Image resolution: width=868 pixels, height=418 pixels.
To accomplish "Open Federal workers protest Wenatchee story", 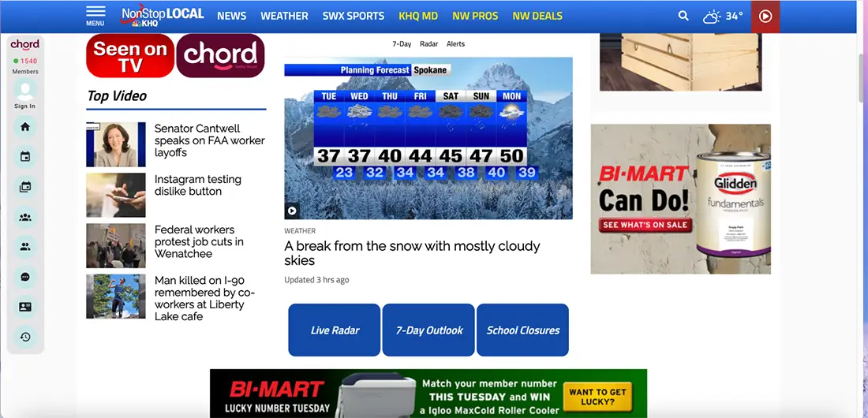I will (x=199, y=242).
